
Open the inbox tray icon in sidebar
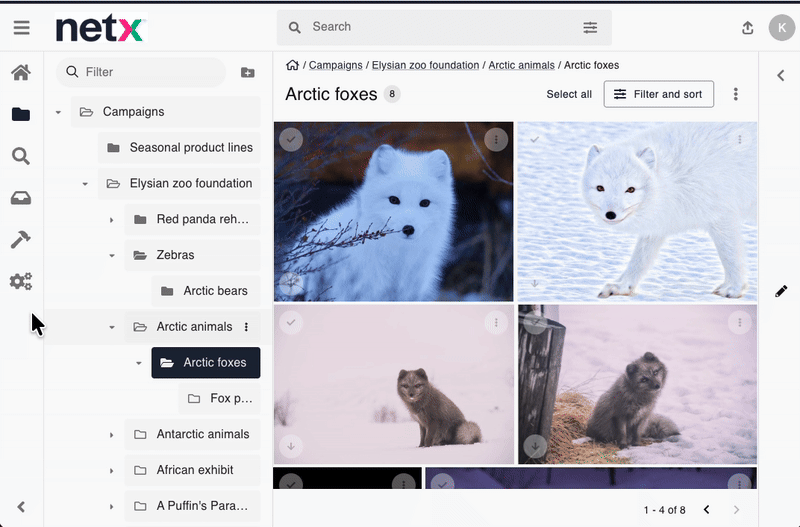click(21, 198)
